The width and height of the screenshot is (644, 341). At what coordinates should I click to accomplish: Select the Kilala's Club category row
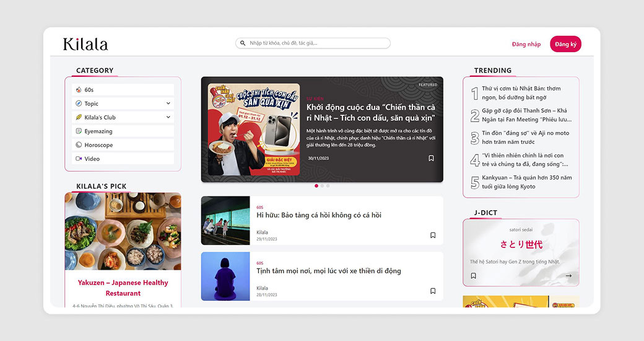(123, 117)
